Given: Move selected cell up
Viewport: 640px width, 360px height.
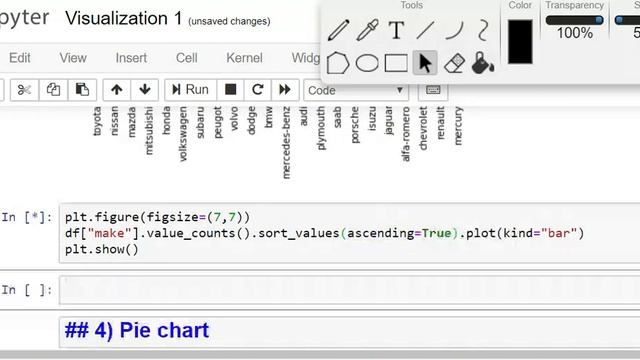Looking at the screenshot, I should 117,89.
